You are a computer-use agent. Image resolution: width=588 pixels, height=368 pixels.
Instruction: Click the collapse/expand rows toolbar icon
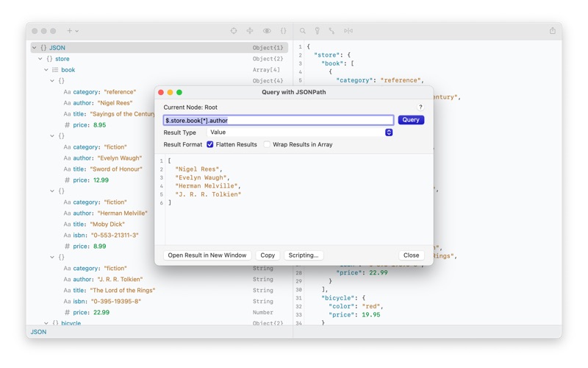pos(250,31)
